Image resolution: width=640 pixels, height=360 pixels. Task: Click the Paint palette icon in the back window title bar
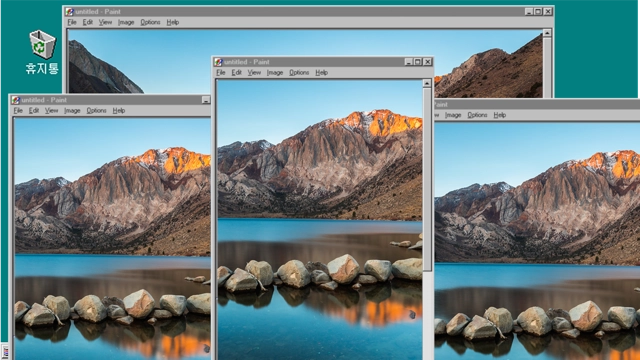[x=70, y=11]
